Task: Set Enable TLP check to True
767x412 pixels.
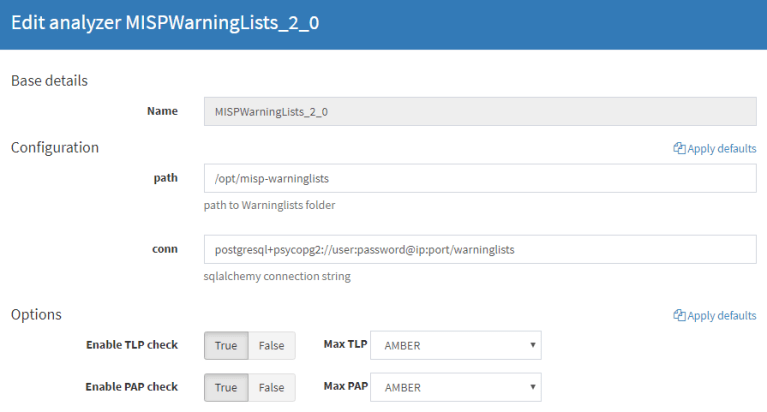Action: tap(226, 346)
